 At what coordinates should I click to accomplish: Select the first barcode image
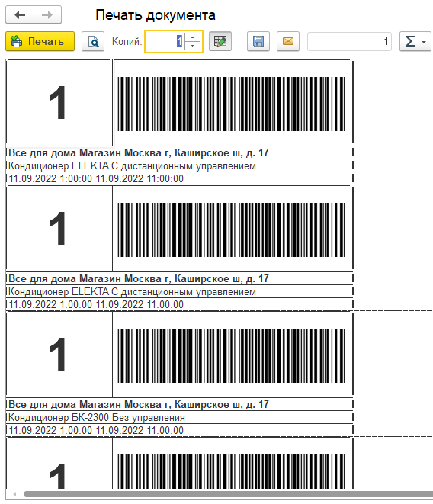232,104
